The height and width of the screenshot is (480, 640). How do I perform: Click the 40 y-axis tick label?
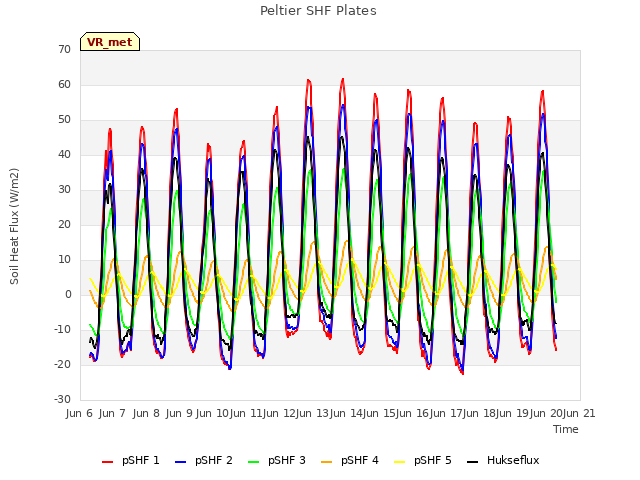pos(64,154)
